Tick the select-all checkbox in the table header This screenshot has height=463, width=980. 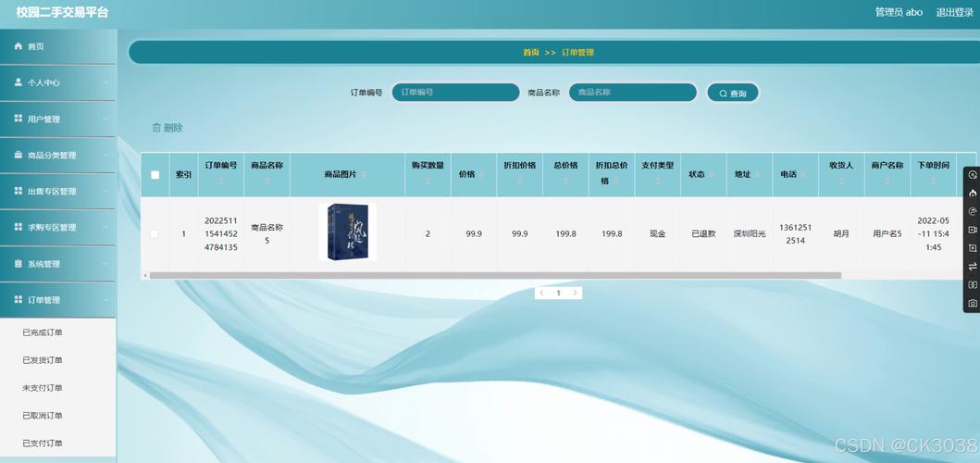pos(155,175)
